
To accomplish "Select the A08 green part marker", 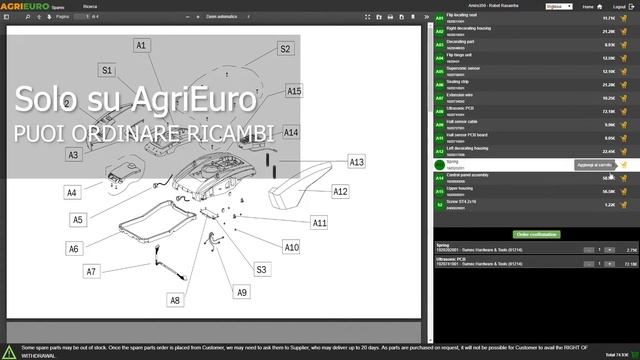I will point(440,111).
